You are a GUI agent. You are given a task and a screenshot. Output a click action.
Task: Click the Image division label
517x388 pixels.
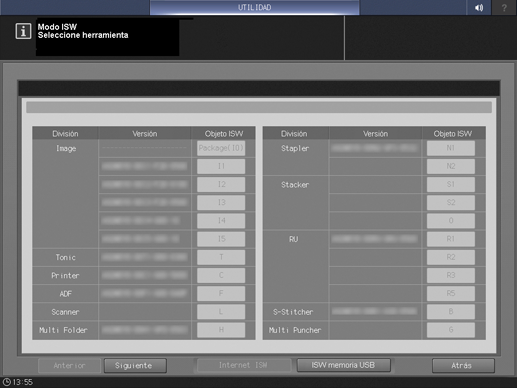66,148
